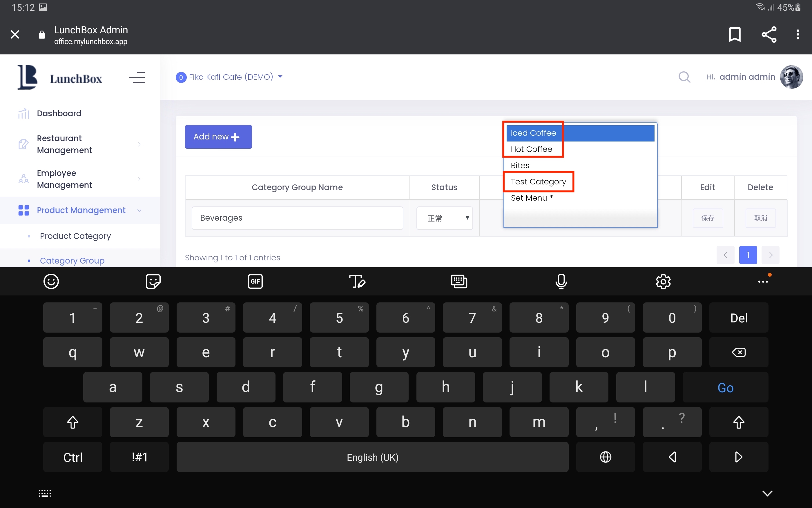812x508 pixels.
Task: Click the Beverages name input field
Action: click(297, 218)
